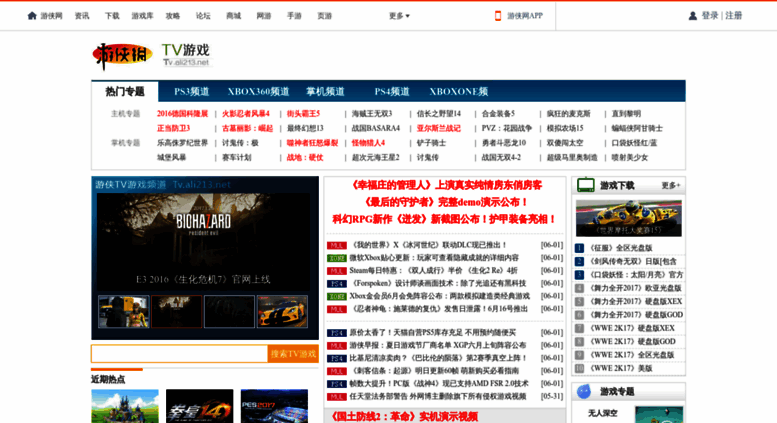The height and width of the screenshot is (423, 777).
Task: Switch to the PS3频道 tab
Action: point(192,92)
